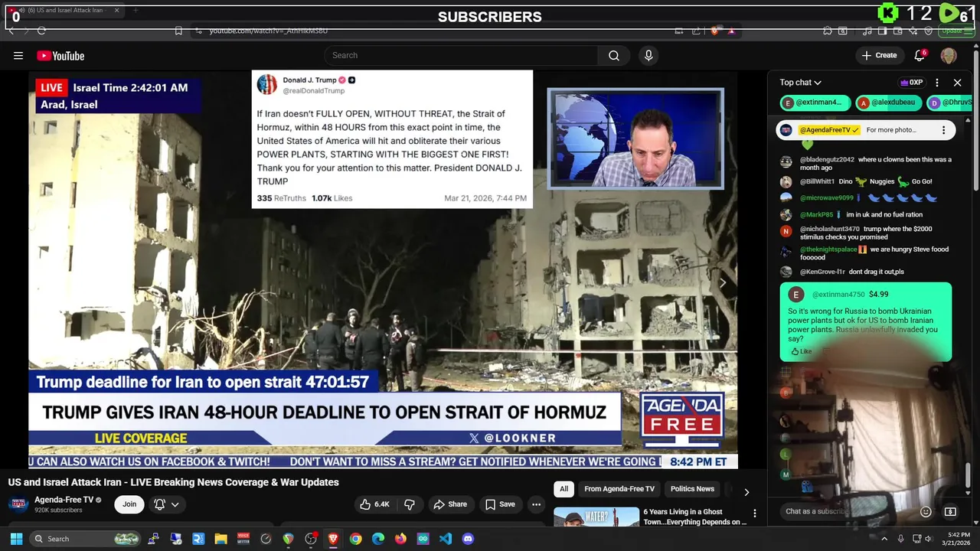Image resolution: width=980 pixels, height=551 pixels.
Task: Open options for Ghost Town video
Action: [x=754, y=514]
